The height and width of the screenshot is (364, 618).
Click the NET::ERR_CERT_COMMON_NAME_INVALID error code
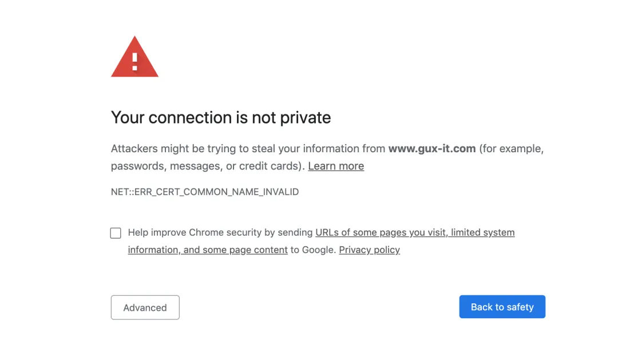[x=205, y=192]
